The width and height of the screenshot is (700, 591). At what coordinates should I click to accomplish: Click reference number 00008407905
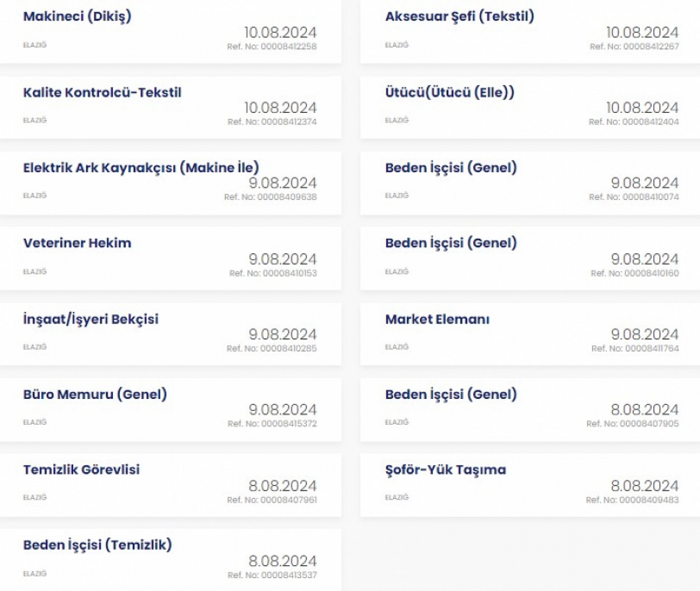pyautogui.click(x=633, y=424)
